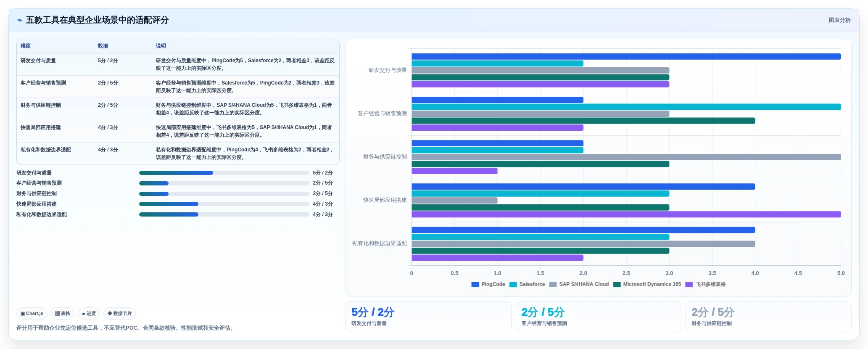Click progress bar for 客户经营与销售预测
Screen dimensions: 868x349
click(224, 183)
